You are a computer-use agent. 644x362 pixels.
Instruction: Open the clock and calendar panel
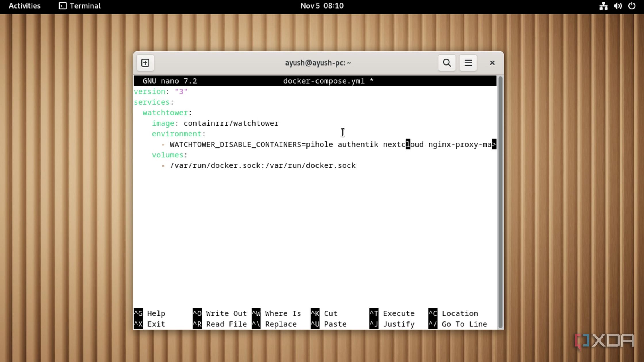tap(322, 6)
